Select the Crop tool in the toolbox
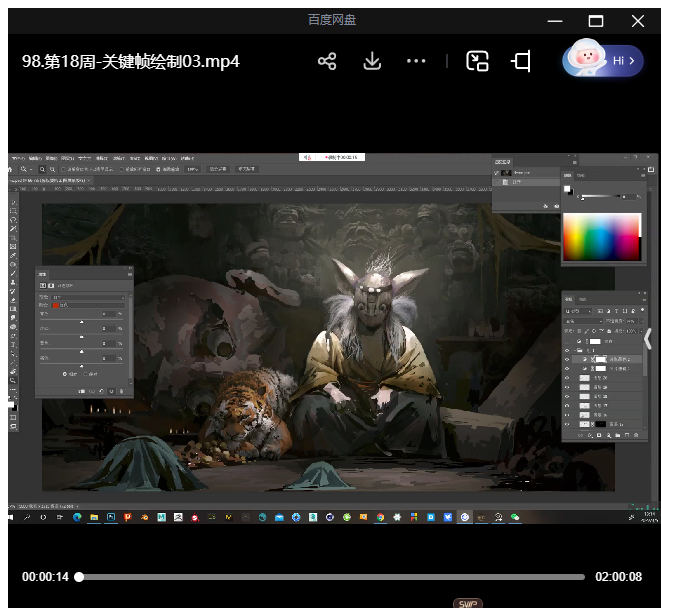Image resolution: width=673 pixels, height=611 pixels. [13, 238]
